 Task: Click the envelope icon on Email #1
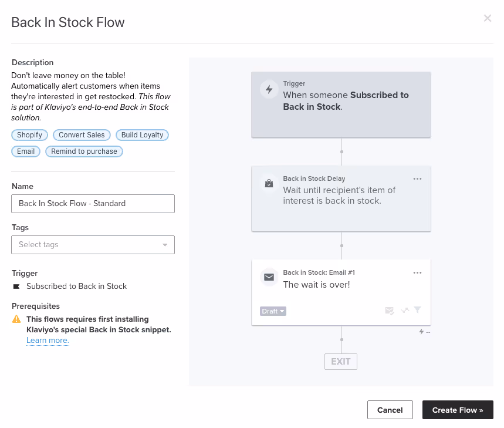point(269,277)
